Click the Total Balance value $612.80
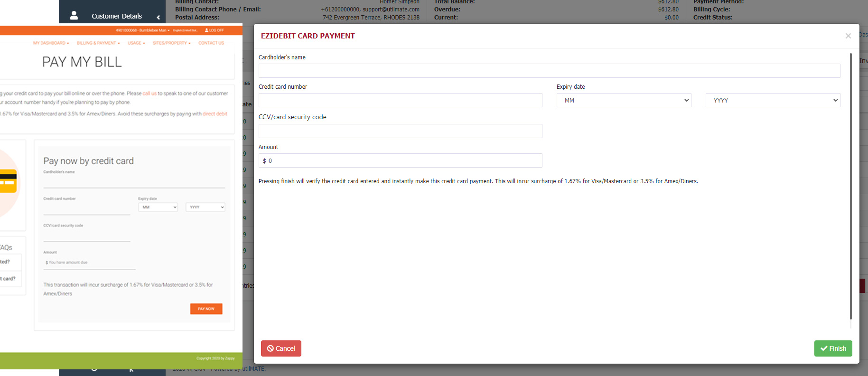Image resolution: width=868 pixels, height=376 pixels. tap(668, 2)
